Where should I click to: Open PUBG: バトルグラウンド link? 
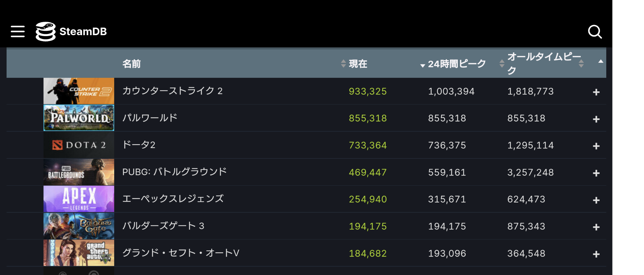(x=175, y=172)
